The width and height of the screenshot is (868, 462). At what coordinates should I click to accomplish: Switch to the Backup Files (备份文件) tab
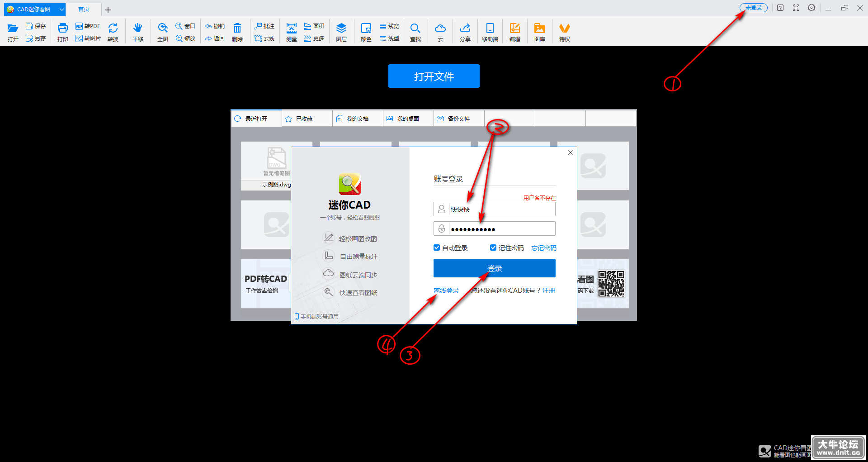click(459, 119)
